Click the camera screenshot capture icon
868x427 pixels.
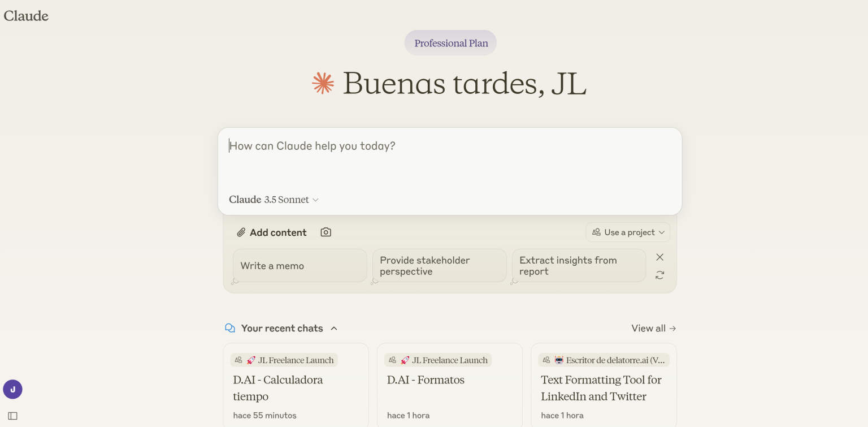(x=325, y=232)
